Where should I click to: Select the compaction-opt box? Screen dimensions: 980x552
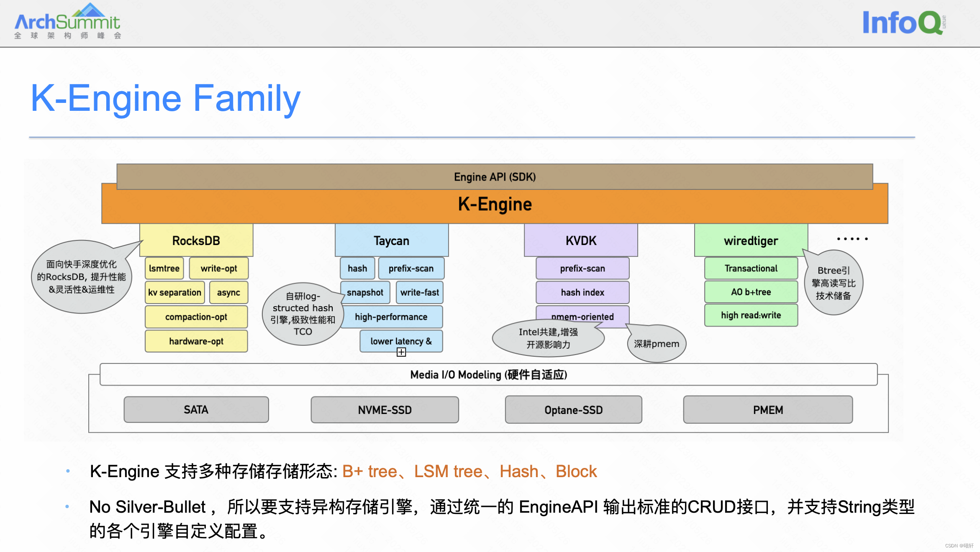click(x=196, y=317)
